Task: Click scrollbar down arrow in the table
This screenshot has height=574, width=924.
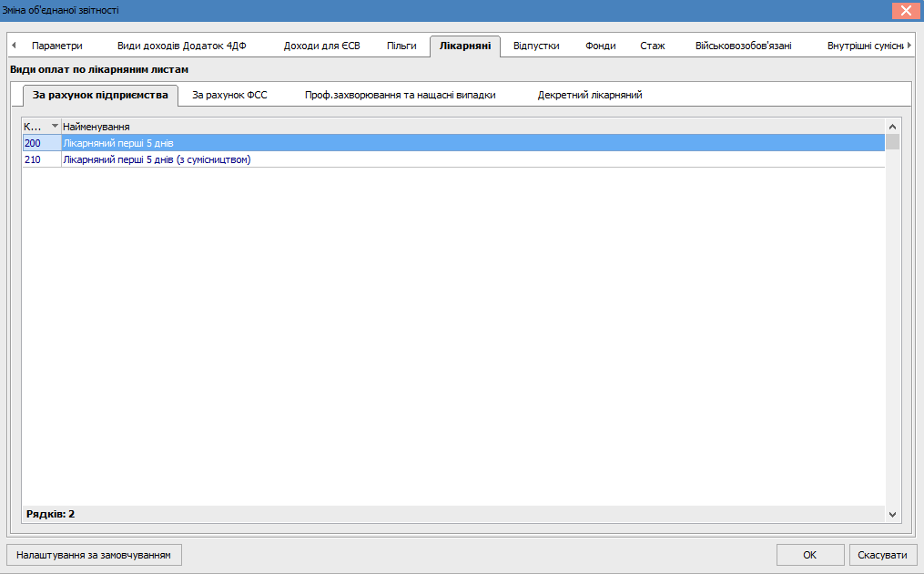Action: [892, 514]
